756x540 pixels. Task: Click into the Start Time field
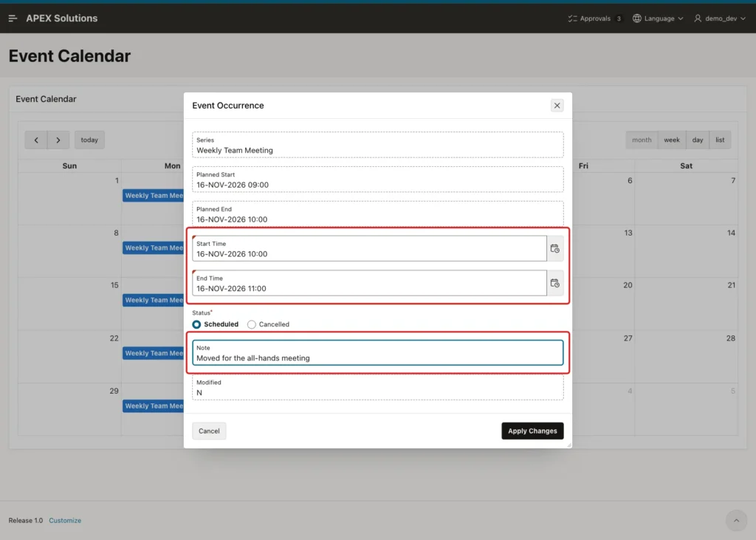click(369, 248)
